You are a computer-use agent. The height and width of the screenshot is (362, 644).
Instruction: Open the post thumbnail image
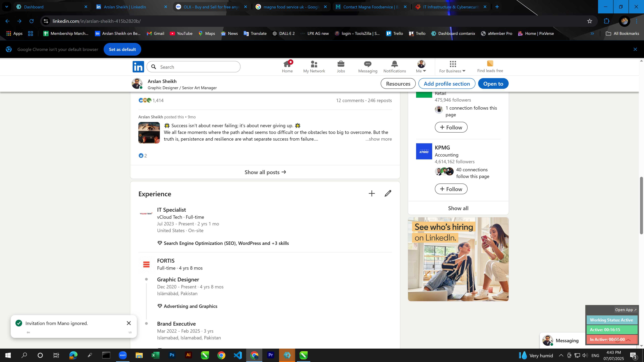tap(149, 132)
